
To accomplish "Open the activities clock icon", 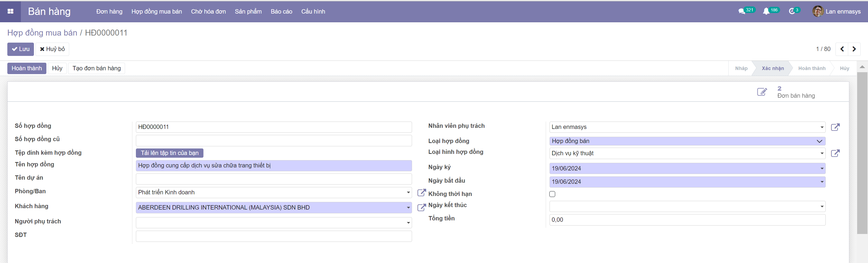I will (x=792, y=11).
